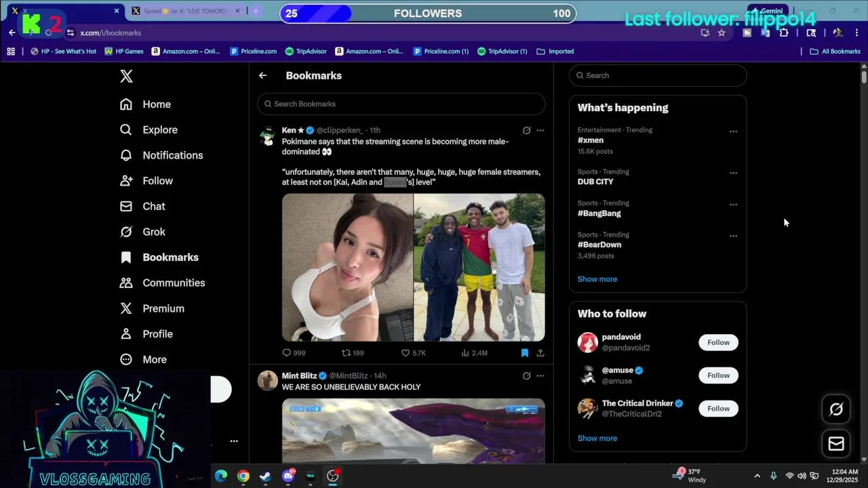Screen dimensions: 868x488
Task: Open the Mint Blitz gameplay video
Action: coord(414,431)
